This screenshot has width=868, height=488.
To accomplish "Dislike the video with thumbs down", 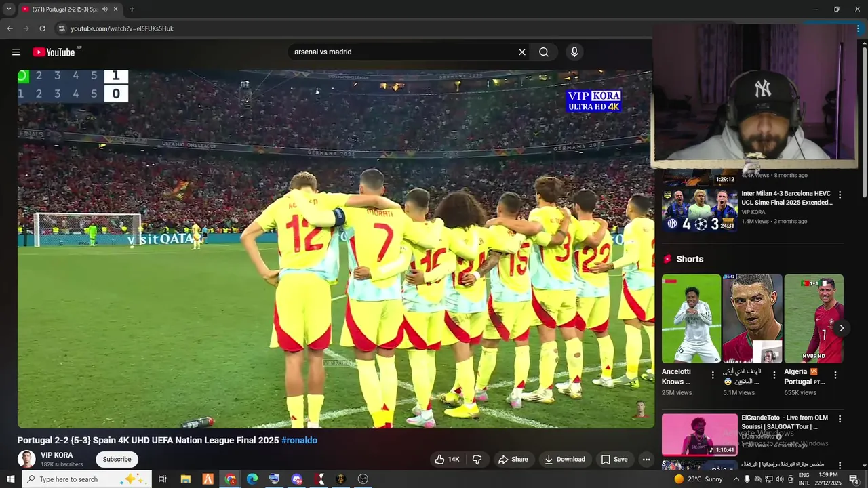I will coord(477,460).
